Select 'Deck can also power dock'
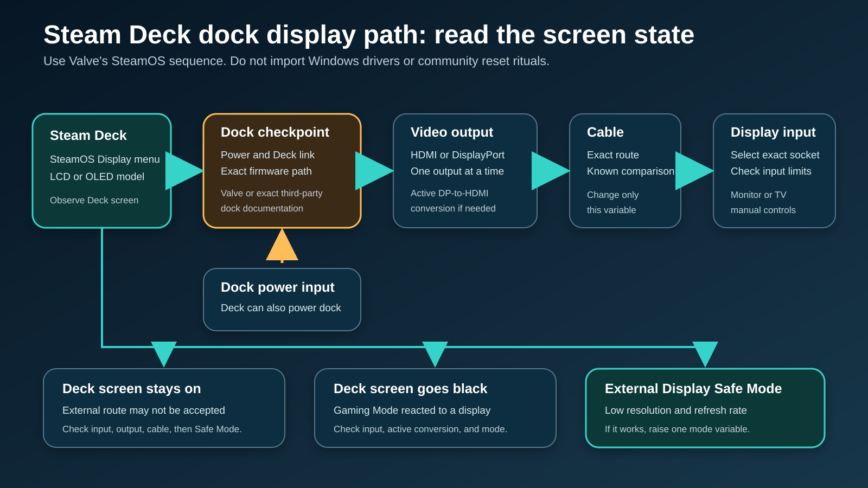 coord(280,308)
